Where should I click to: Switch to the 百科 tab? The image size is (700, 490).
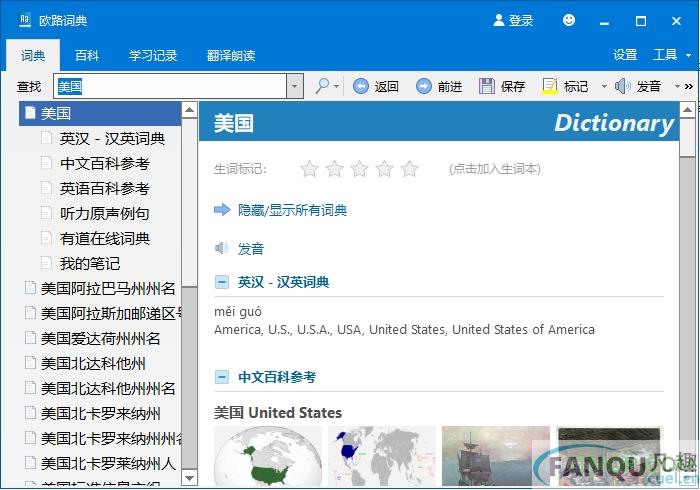87,55
